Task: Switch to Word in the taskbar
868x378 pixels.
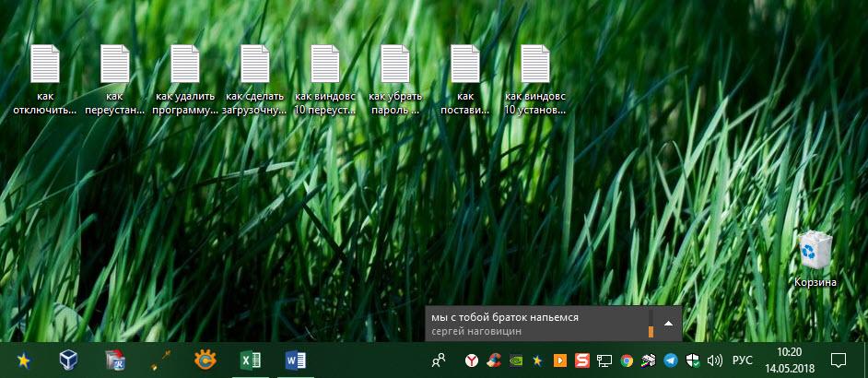Action: coord(295,360)
